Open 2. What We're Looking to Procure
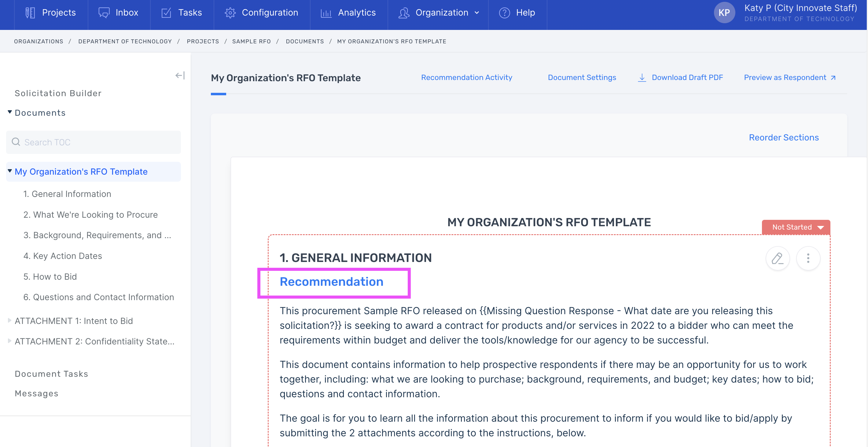The image size is (868, 447). pos(90,215)
